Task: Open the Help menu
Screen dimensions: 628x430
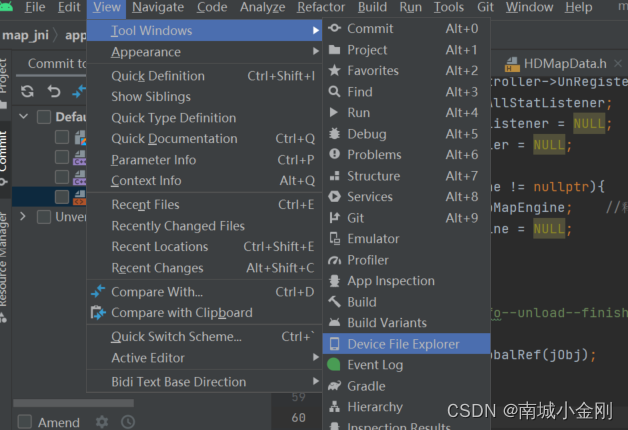Action: [578, 7]
